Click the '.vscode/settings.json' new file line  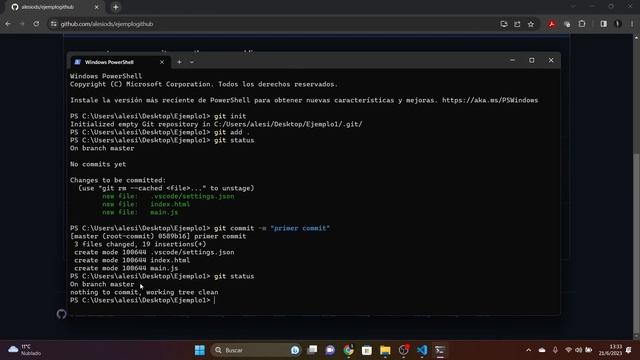pyautogui.click(x=168, y=196)
